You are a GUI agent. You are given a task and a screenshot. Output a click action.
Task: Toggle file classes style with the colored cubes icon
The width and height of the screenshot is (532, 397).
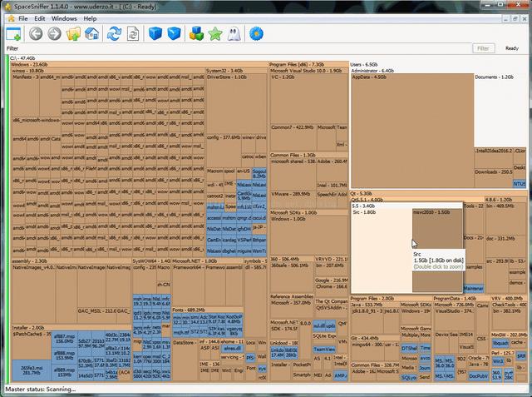click(196, 34)
